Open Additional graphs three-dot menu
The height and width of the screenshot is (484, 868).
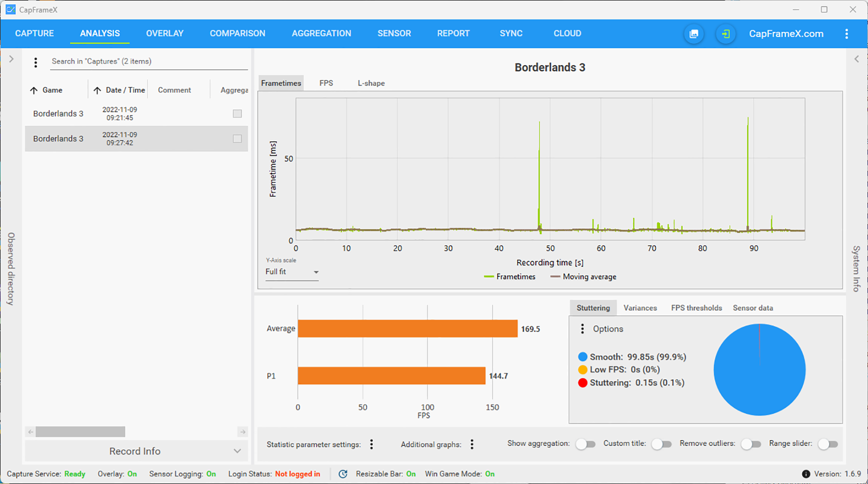472,444
